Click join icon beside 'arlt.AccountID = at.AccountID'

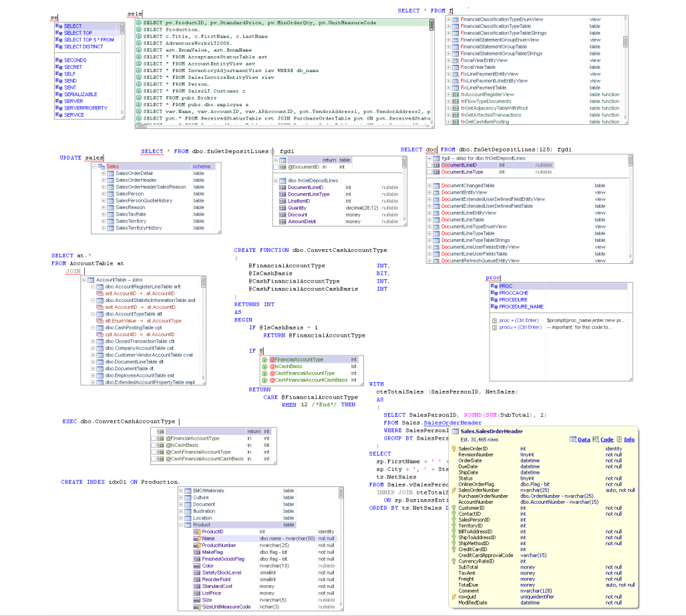100,293
